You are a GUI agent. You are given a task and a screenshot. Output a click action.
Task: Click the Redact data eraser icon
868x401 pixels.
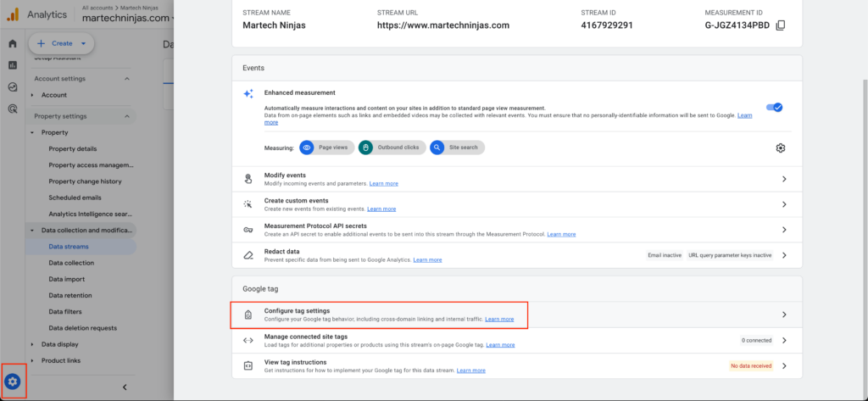(248, 255)
